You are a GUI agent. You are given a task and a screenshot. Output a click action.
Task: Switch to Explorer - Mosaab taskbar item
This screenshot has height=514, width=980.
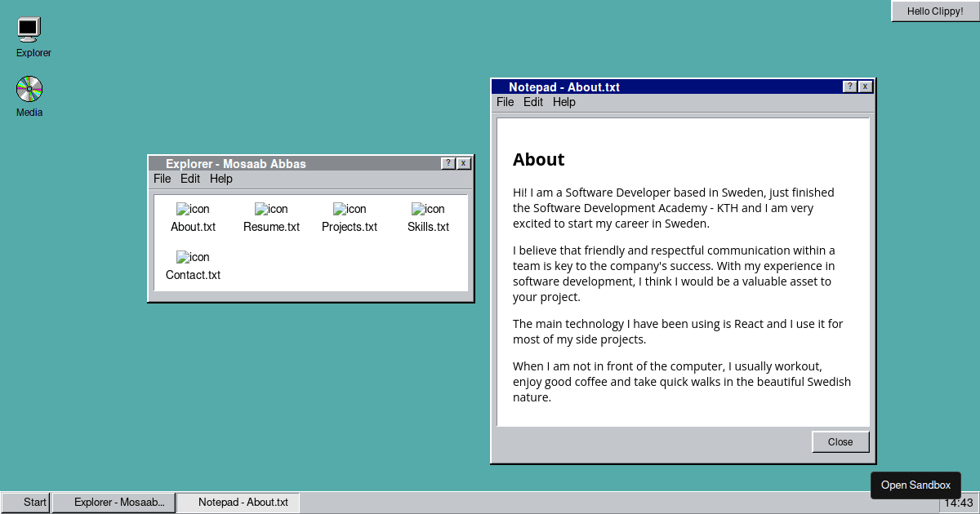(114, 503)
